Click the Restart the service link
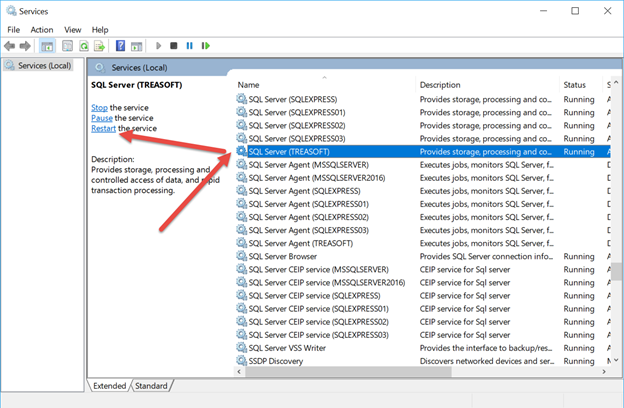 pos(104,129)
